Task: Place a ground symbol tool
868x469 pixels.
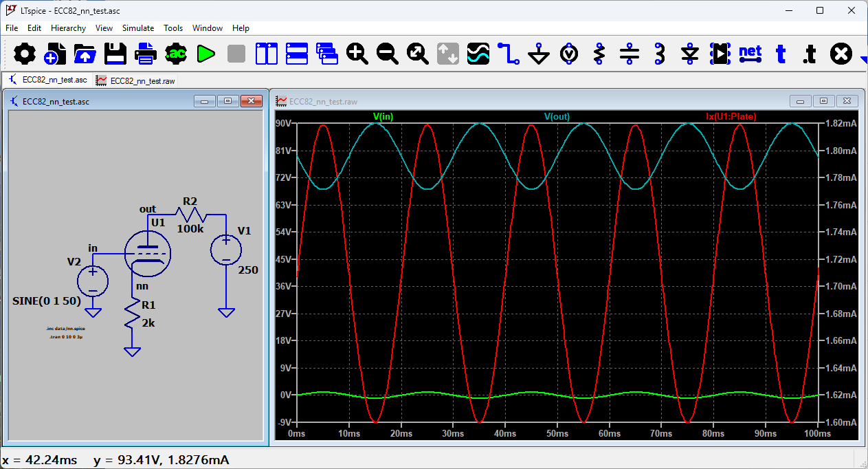Action: click(x=539, y=53)
